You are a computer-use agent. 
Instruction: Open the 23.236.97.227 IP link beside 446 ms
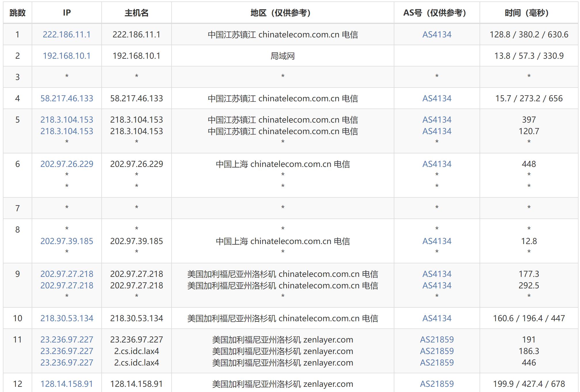point(66,363)
